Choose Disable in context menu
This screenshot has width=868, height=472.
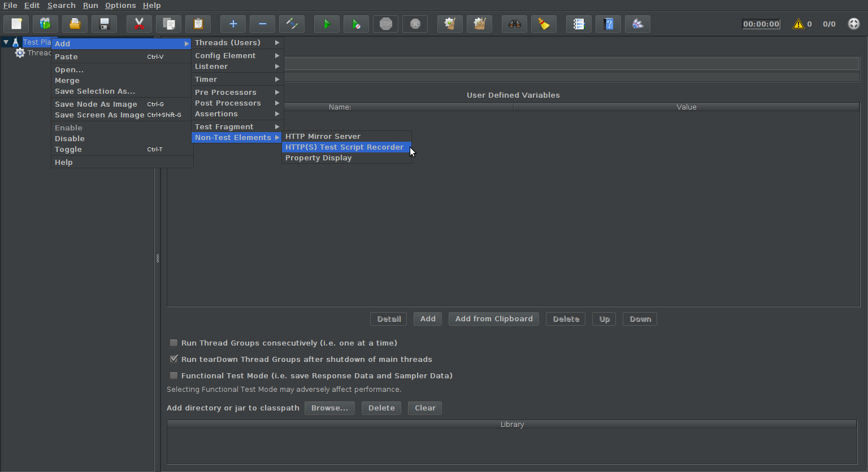pyautogui.click(x=122, y=139)
